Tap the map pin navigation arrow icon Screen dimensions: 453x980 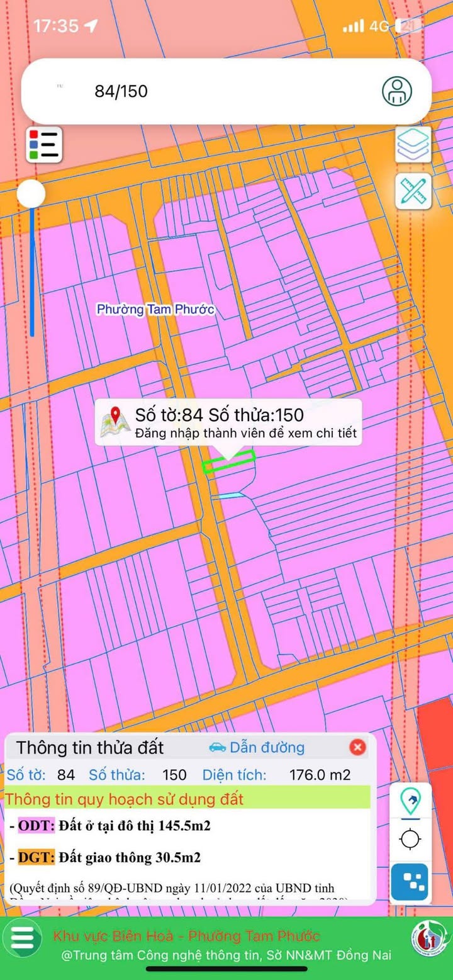point(410,801)
